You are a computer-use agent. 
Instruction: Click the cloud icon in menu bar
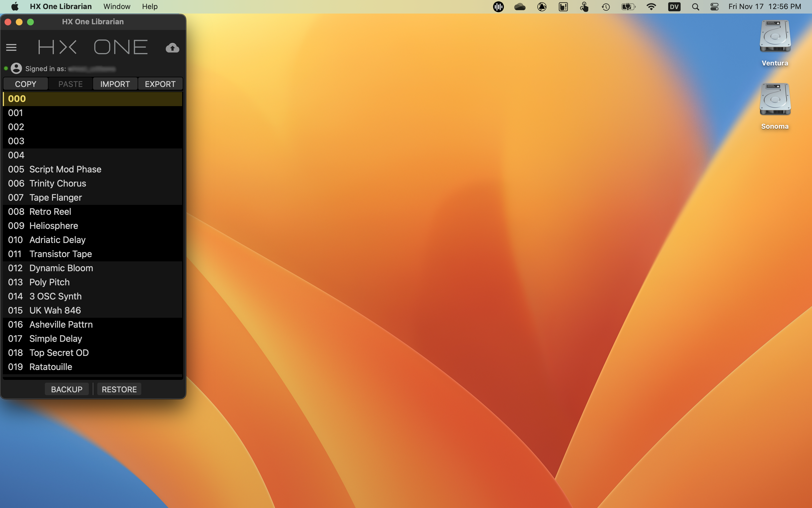click(x=520, y=7)
